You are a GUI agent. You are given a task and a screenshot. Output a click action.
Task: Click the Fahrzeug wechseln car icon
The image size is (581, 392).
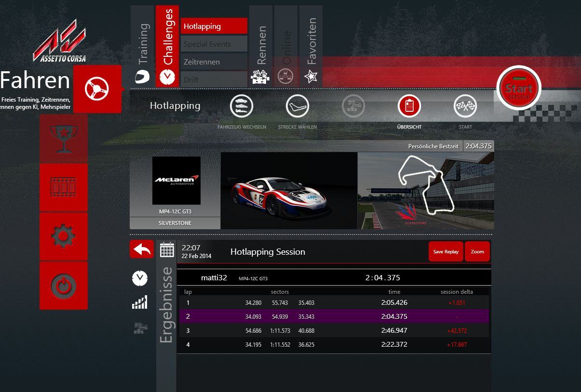242,106
